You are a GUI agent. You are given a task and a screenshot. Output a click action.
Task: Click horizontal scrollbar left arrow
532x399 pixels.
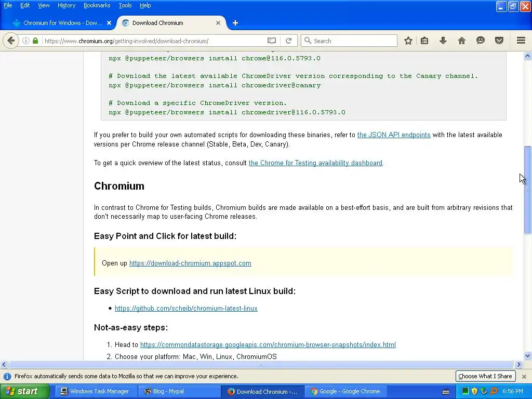(4, 364)
